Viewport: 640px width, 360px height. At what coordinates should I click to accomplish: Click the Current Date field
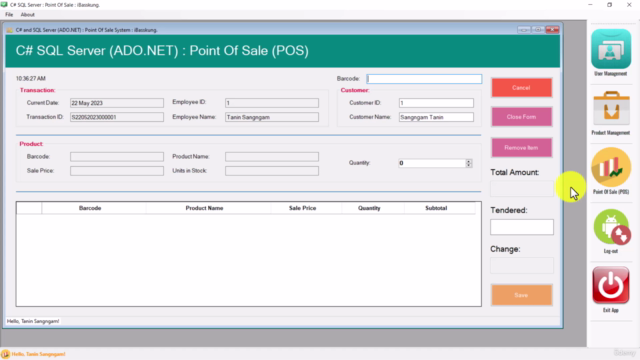coord(117,103)
